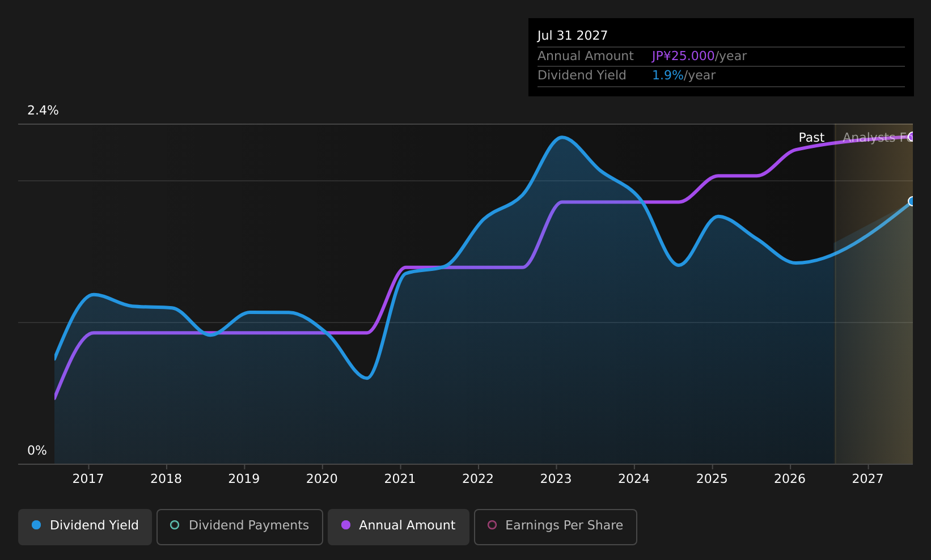Click the 2026 x-axis label

(x=790, y=479)
